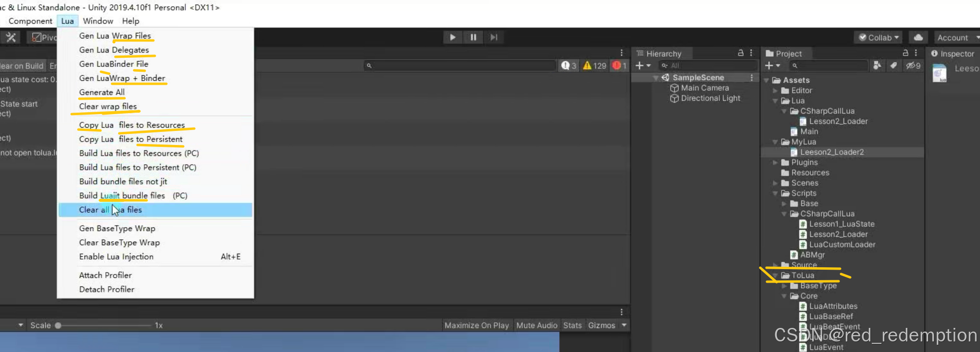Collapse the Scripts folder arrow
Viewport: 980px width, 352px height.
775,193
